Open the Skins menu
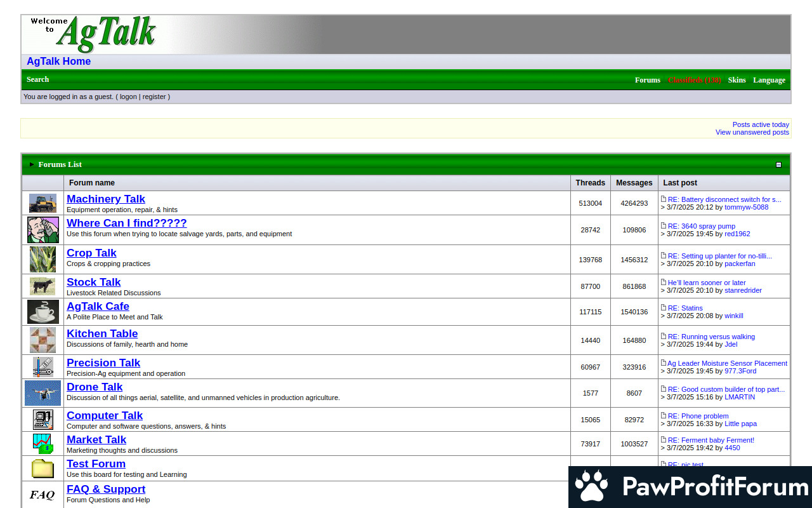Viewport: 812px width, 508px height. click(x=737, y=80)
